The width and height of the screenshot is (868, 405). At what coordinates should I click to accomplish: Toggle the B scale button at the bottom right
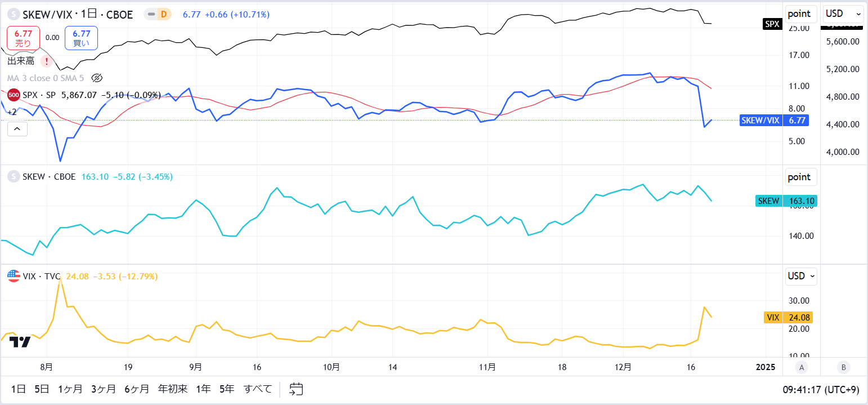[843, 367]
